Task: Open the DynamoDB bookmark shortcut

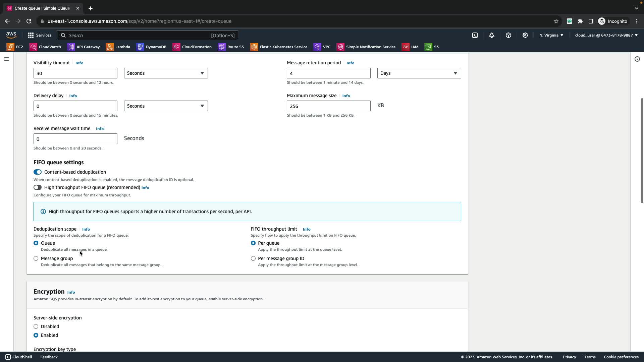Action: [152, 47]
